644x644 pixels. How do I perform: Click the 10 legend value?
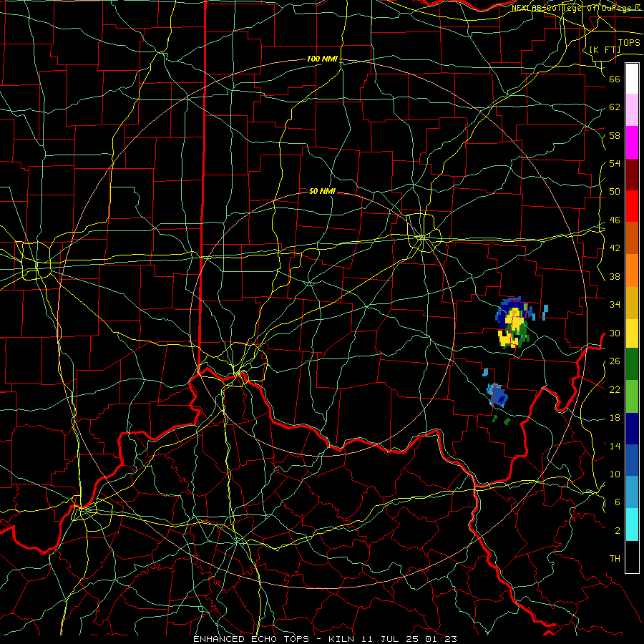pos(615,474)
